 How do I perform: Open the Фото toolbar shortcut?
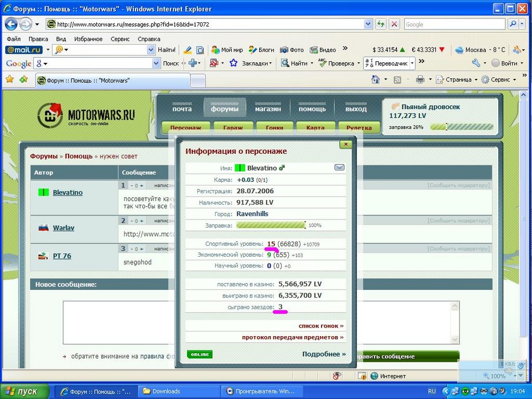[292, 50]
